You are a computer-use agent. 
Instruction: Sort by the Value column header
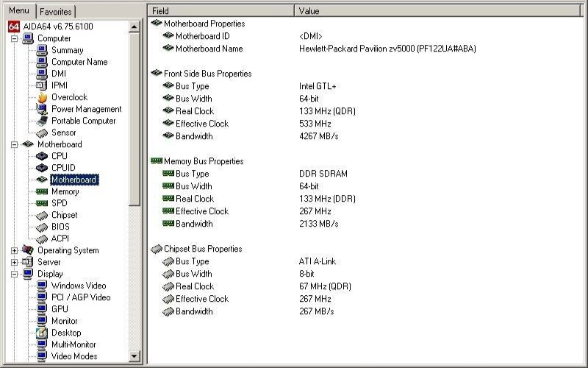tap(438, 11)
